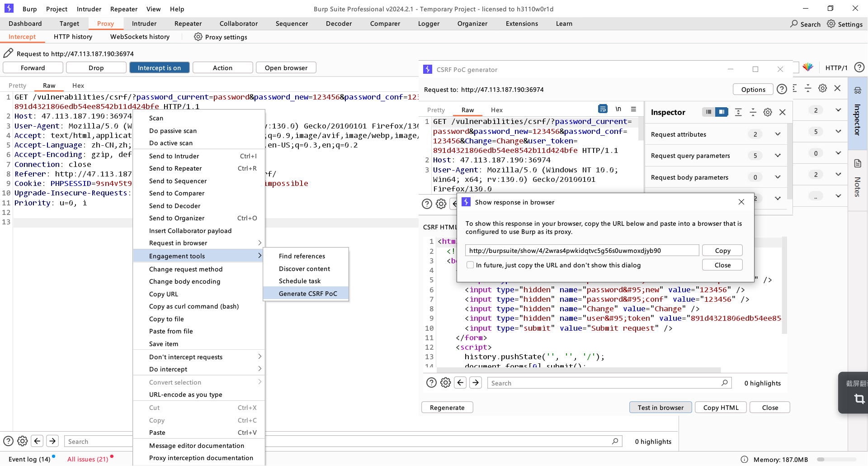Expand all sections icon in CSRF Inspector
The width and height of the screenshot is (868, 466).
click(738, 112)
